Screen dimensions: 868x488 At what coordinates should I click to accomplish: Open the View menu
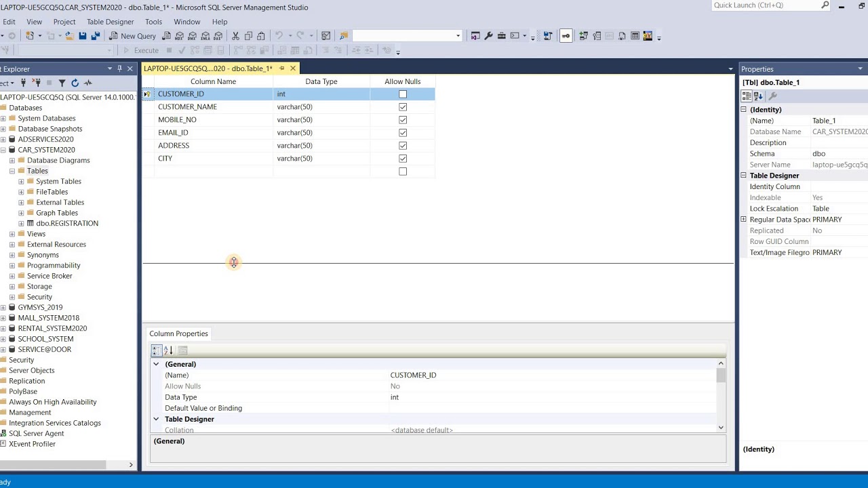(34, 22)
